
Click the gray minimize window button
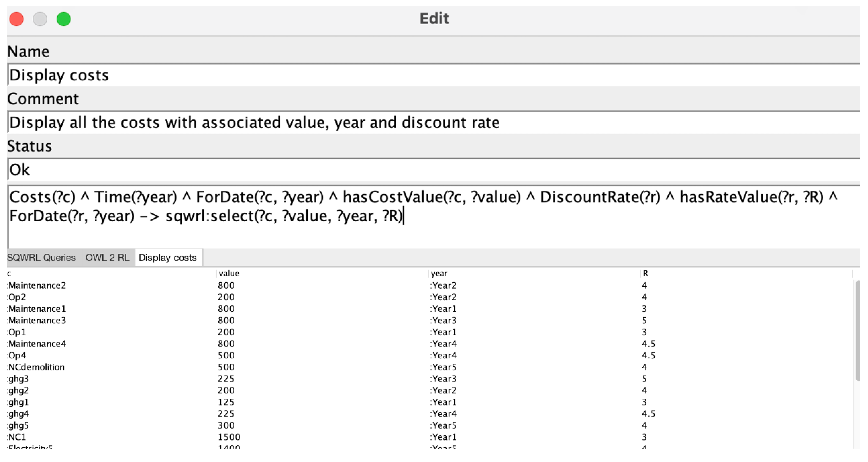(x=40, y=19)
